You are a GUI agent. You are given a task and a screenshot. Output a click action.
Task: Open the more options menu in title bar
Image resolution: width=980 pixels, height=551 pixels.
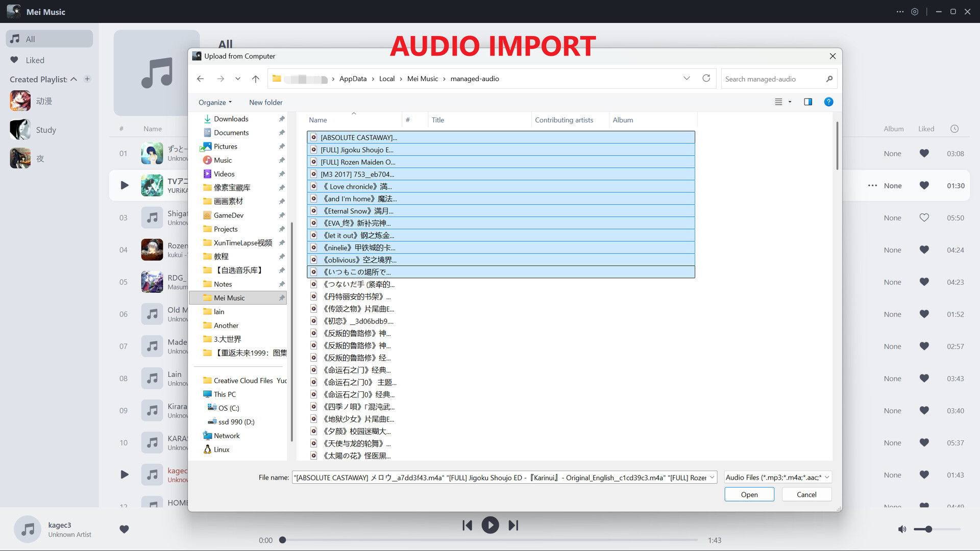[900, 12]
